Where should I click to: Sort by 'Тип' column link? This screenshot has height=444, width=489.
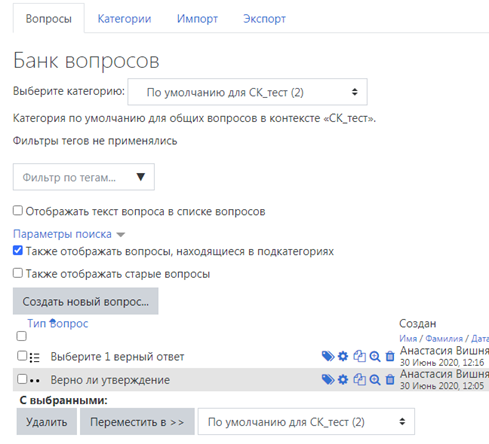pos(36,323)
